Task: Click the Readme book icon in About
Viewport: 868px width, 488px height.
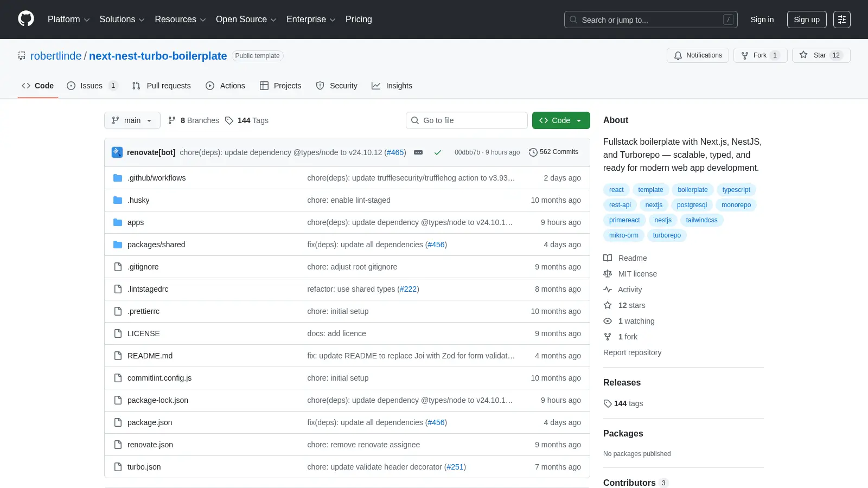Action: click(x=608, y=258)
